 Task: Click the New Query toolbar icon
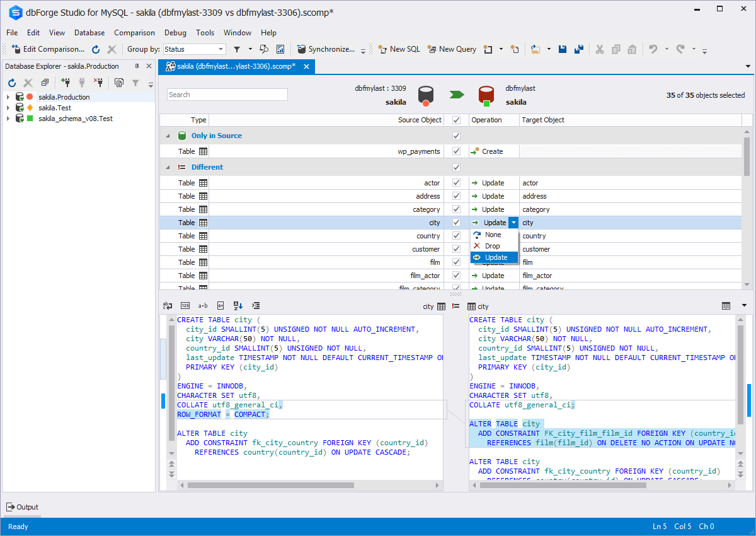[x=452, y=49]
